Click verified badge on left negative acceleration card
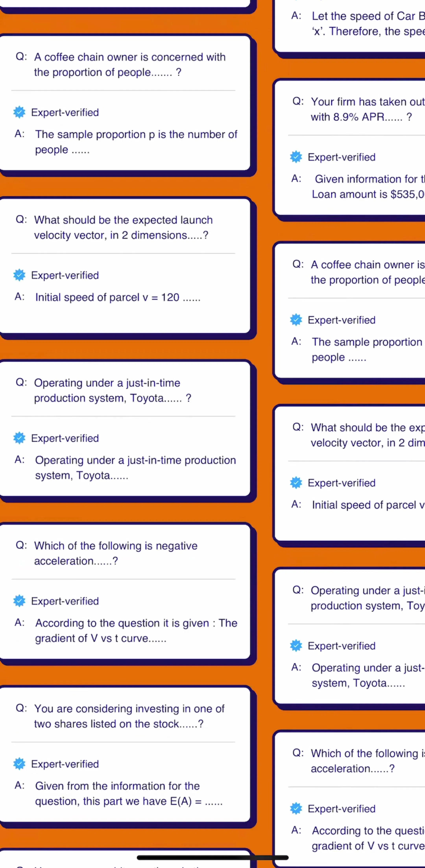This screenshot has height=868, width=425. point(19,601)
